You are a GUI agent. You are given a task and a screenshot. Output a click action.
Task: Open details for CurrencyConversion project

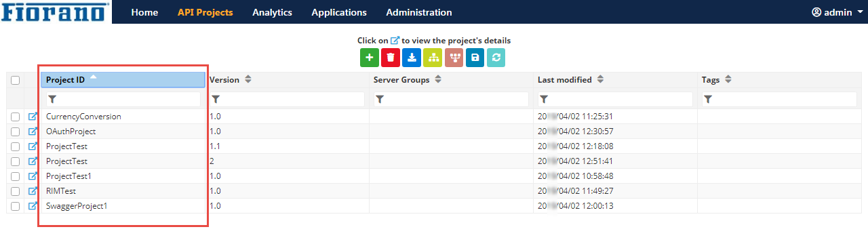click(x=33, y=117)
